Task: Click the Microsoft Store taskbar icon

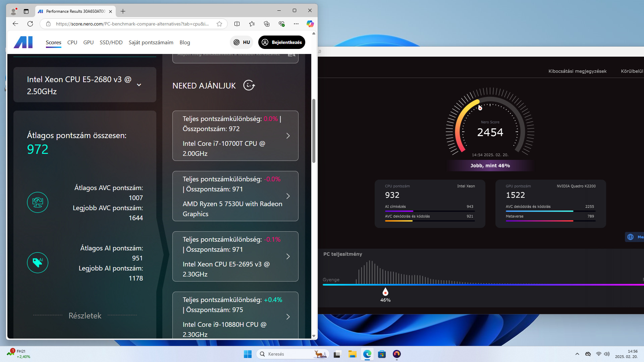Action: (382, 354)
